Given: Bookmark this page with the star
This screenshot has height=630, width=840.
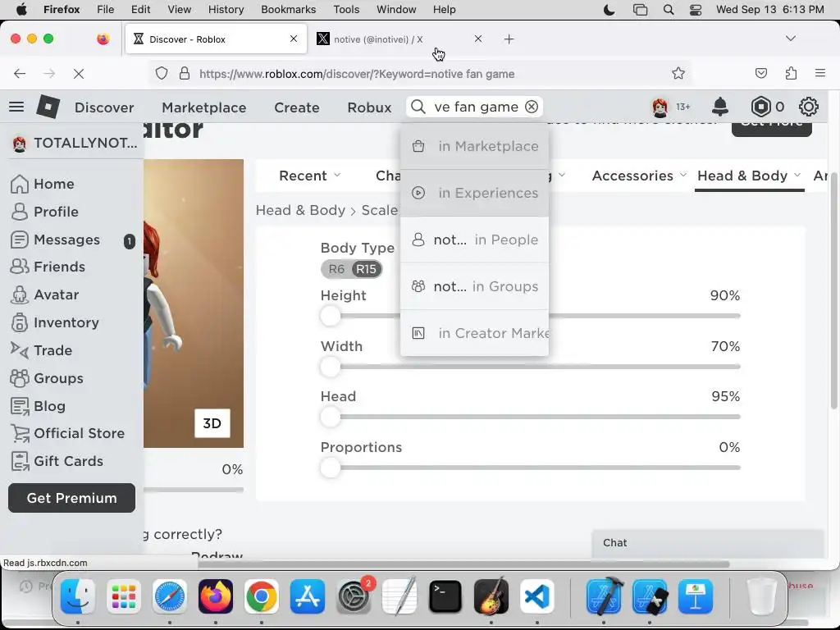Looking at the screenshot, I should tap(678, 73).
